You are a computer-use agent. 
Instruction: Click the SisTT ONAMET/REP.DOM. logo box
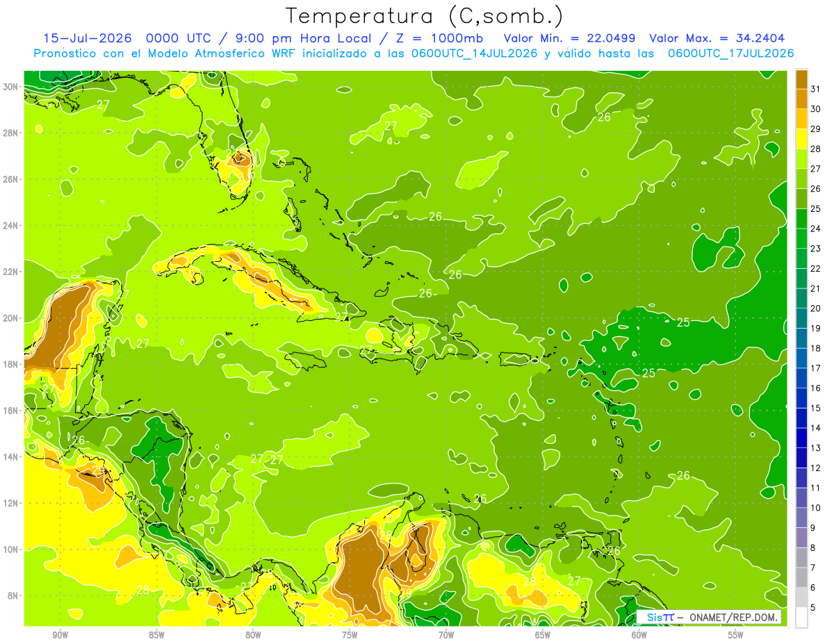click(709, 617)
